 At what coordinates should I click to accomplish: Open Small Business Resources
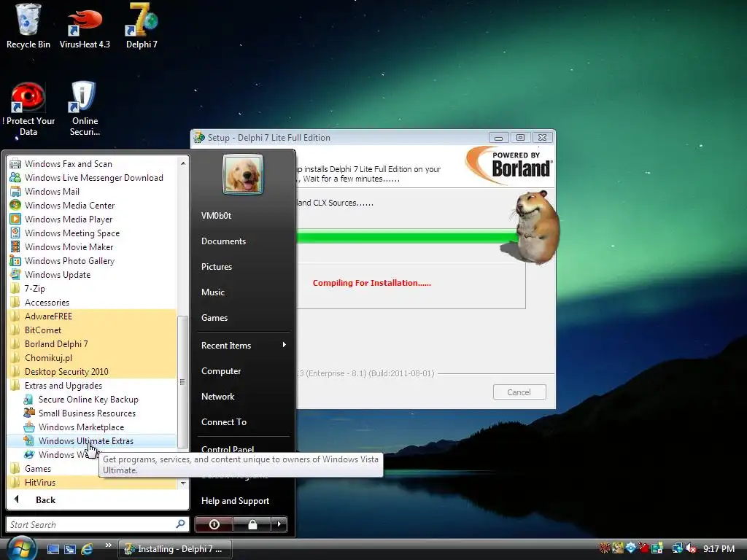[92, 413]
